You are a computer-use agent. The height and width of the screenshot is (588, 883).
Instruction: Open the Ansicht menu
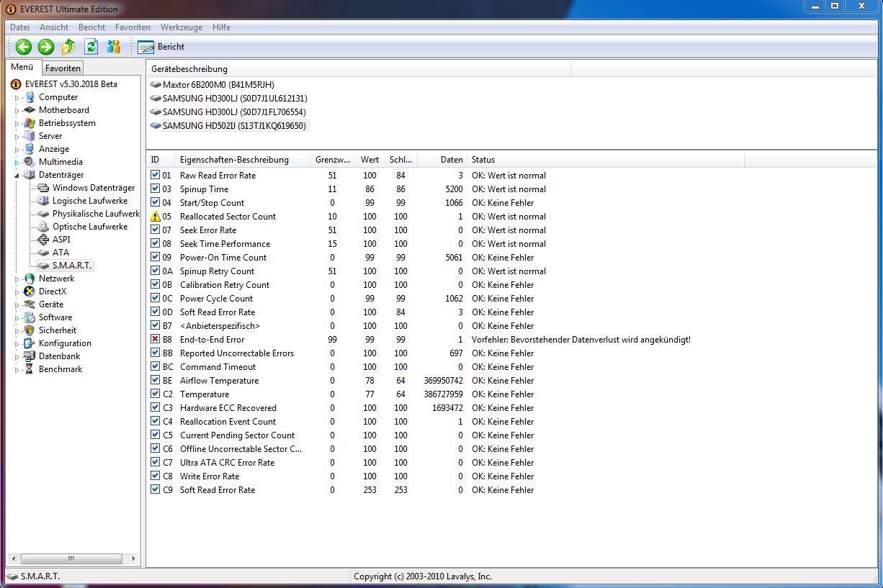tap(54, 27)
